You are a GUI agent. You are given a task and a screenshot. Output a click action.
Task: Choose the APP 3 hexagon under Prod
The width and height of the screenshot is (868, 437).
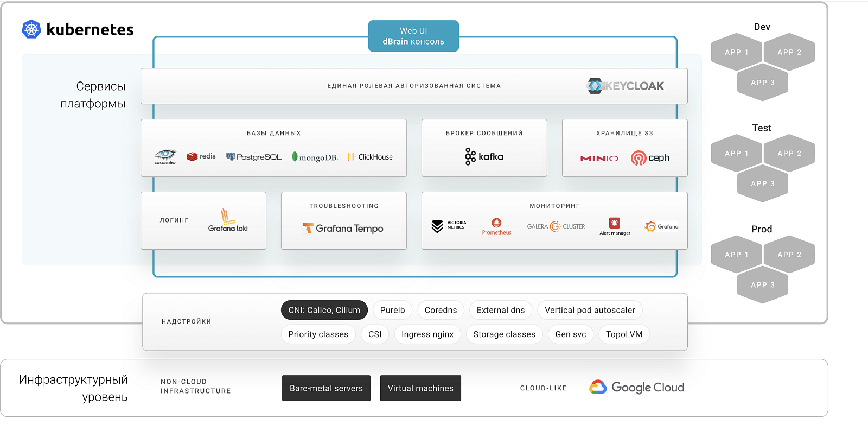click(763, 285)
